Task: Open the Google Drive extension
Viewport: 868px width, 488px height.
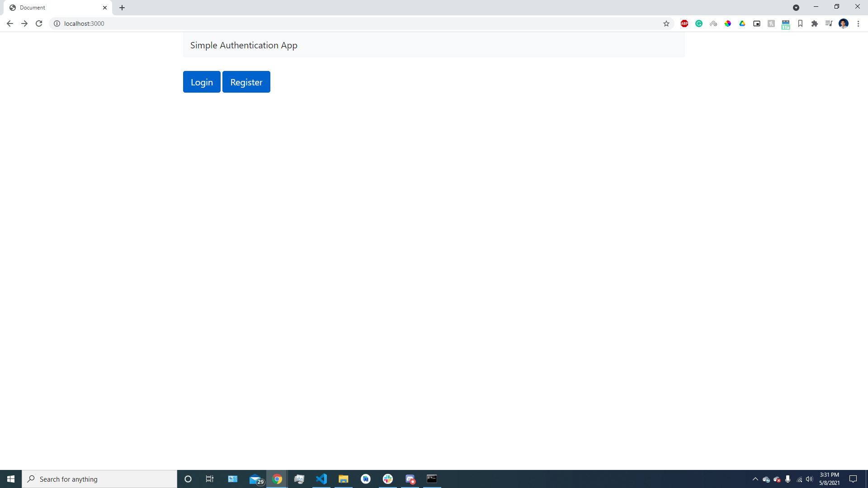Action: [742, 23]
